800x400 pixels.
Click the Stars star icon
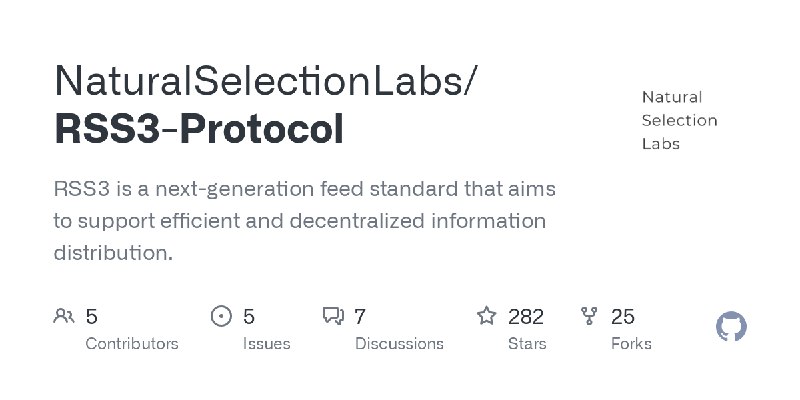[487, 317]
